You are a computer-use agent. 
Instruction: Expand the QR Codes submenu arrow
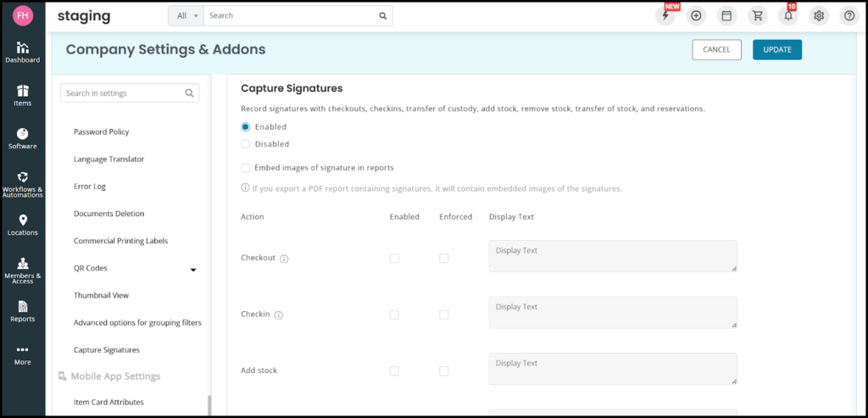[x=192, y=270]
